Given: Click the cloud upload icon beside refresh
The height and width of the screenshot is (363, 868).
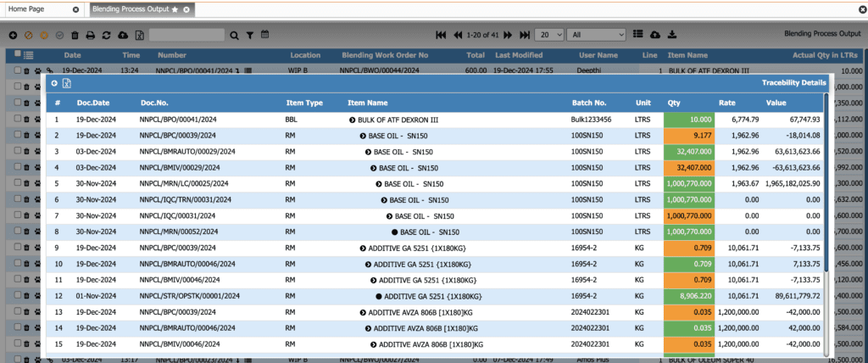Looking at the screenshot, I should (x=122, y=35).
